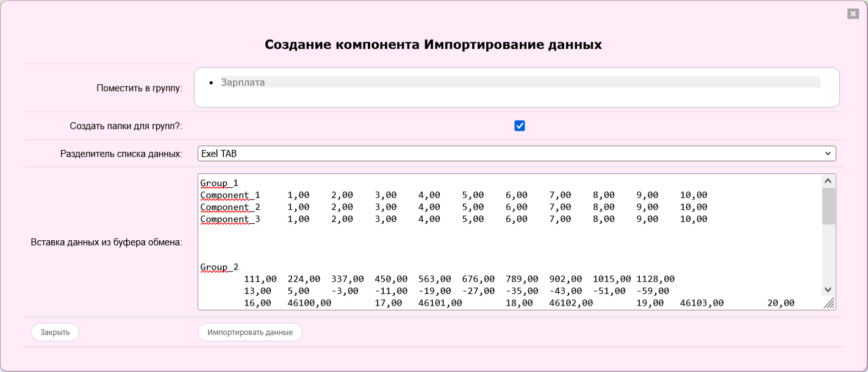This screenshot has width=868, height=372.
Task: Click on Component_1 text in data field
Action: click(230, 195)
